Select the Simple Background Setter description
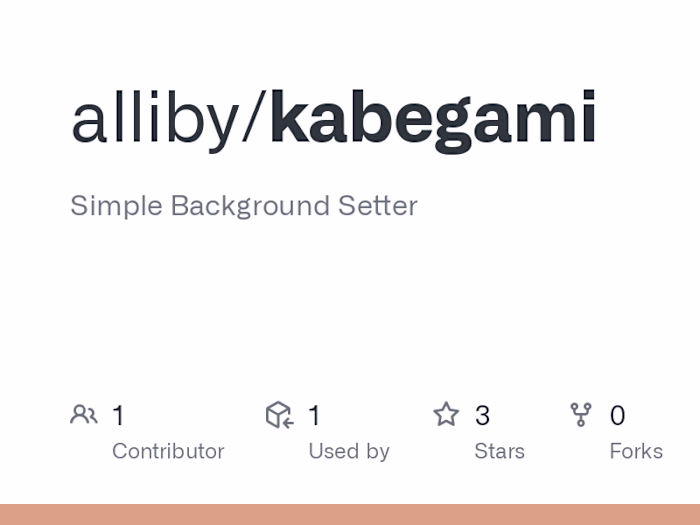Image resolution: width=700 pixels, height=525 pixels. (x=244, y=206)
